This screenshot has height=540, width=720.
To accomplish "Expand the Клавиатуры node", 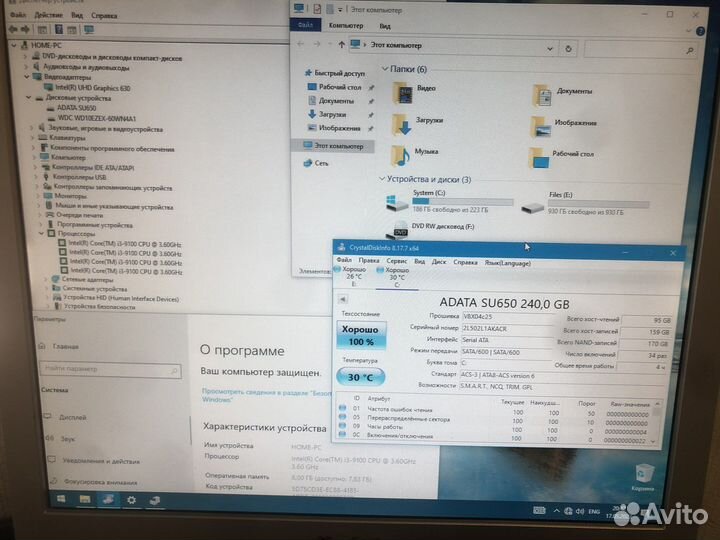I will tap(33, 138).
